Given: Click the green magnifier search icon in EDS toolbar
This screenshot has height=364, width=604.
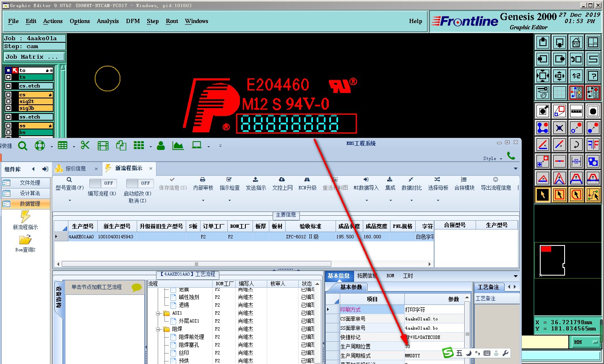Looking at the screenshot, I should point(23,146).
